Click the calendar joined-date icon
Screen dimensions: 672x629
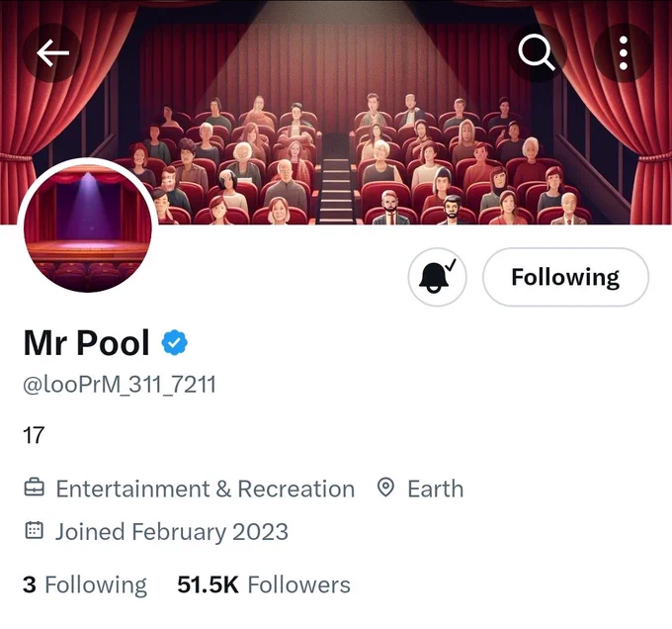pos(35,530)
